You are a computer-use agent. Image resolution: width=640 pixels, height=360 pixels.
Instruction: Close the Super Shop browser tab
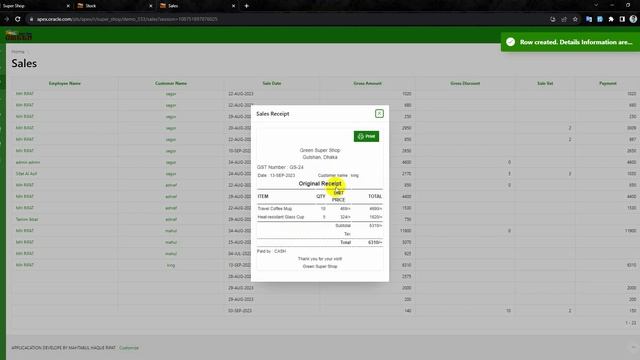point(68,6)
